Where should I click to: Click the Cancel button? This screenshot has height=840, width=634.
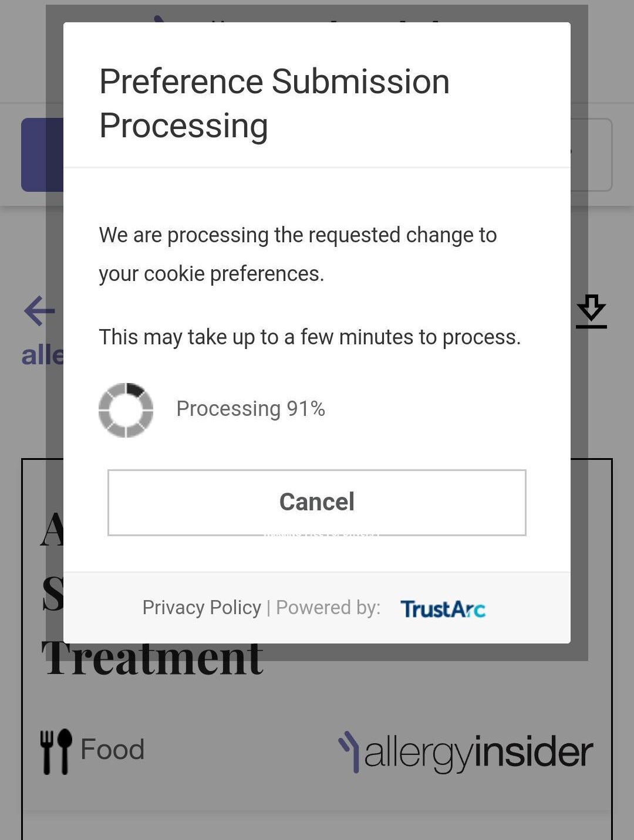point(316,502)
